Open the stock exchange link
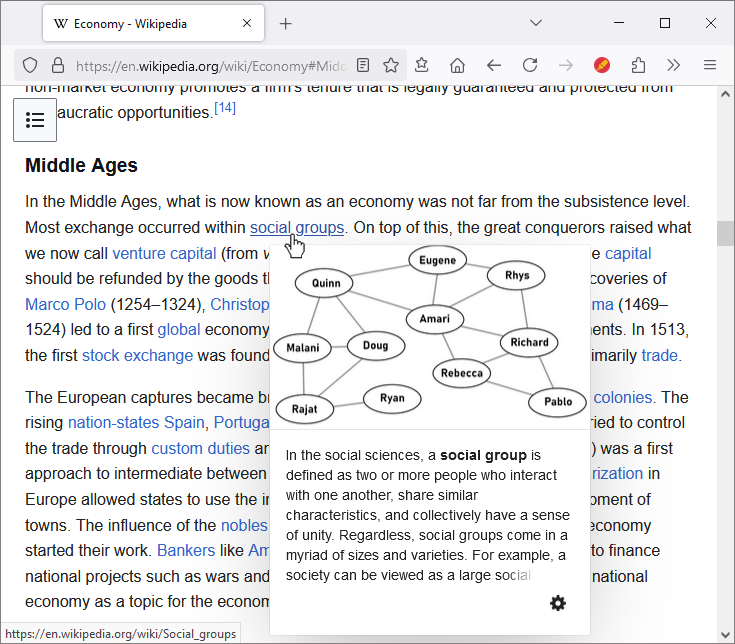735x644 pixels. click(138, 356)
